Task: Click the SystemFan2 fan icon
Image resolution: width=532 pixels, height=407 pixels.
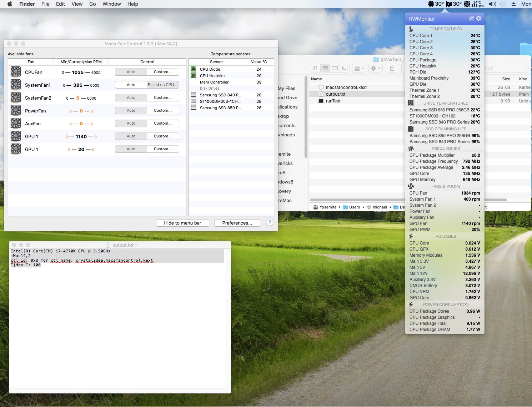Action: (15, 97)
